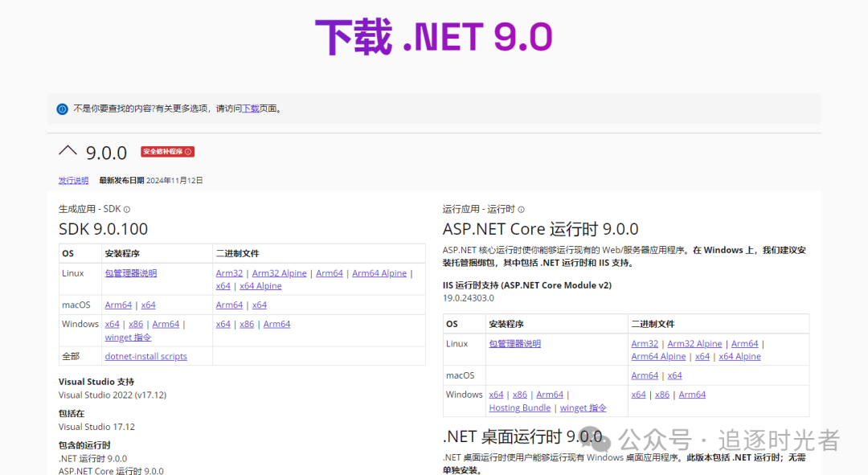Download SDK Windows Arm64 binary

coord(276,324)
